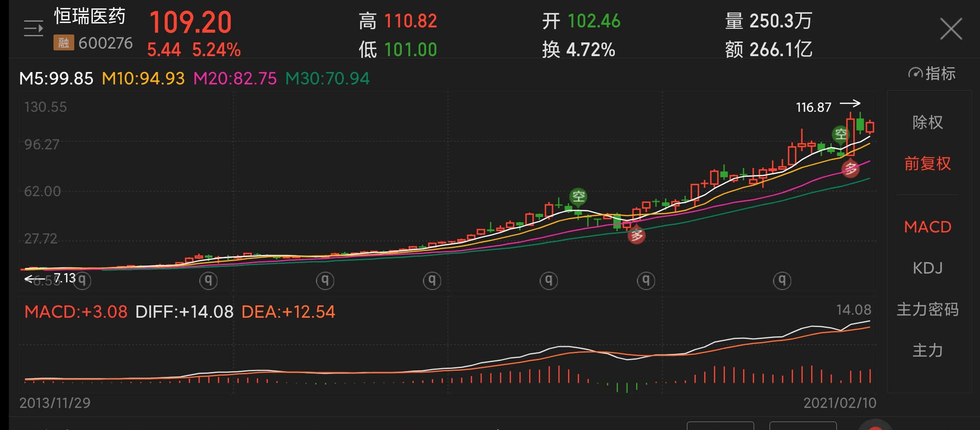Switch sub-chart to MACD indicator
Viewport: 980px width, 430px height.
[x=928, y=227]
